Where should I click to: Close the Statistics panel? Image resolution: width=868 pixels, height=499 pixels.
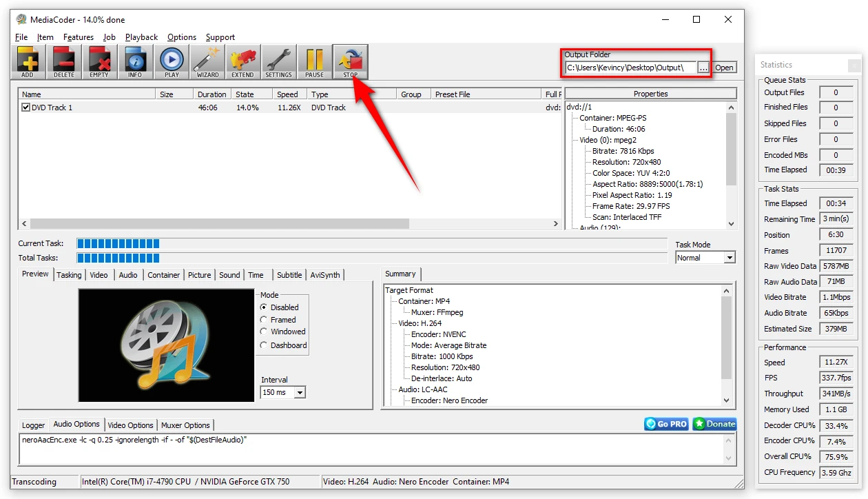click(854, 65)
